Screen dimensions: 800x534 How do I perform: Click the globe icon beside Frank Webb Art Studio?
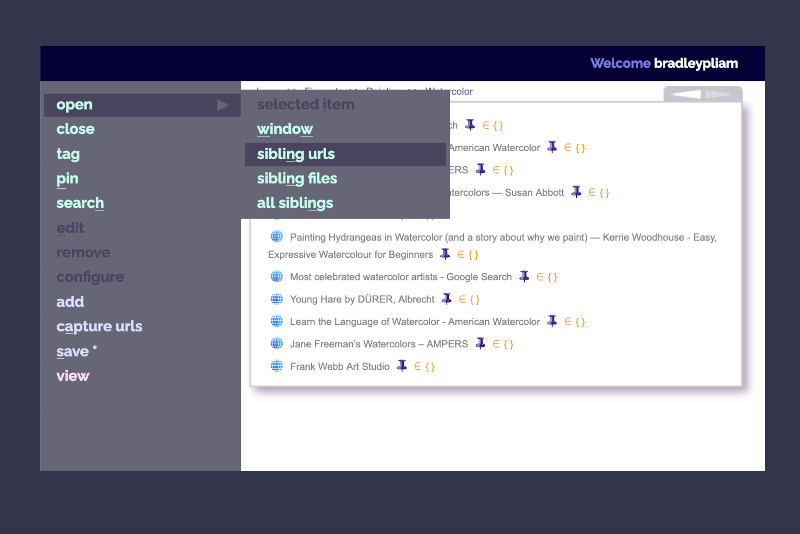click(277, 366)
